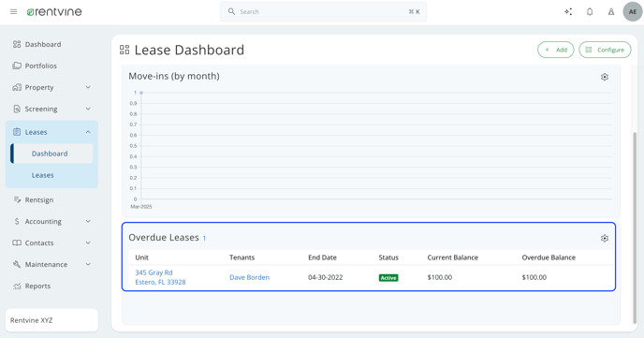Click into the Search field
Screen dimensions: 644x338
(x=323, y=12)
